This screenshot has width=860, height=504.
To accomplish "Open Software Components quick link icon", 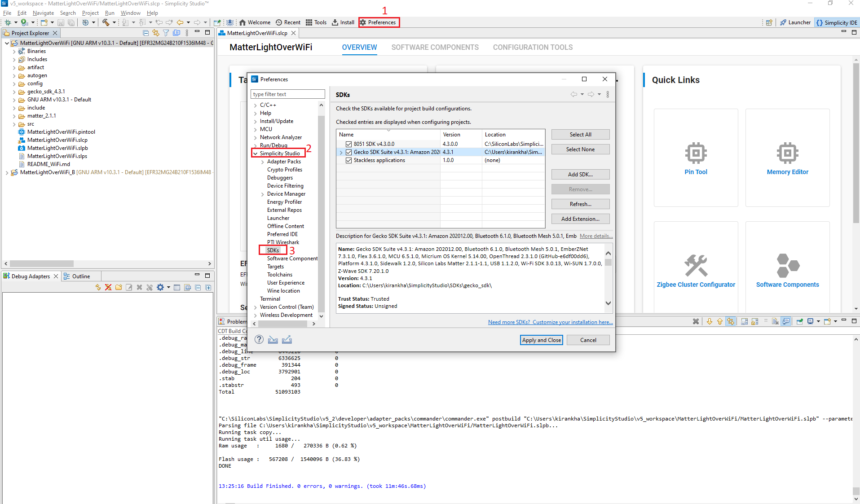I will click(787, 266).
